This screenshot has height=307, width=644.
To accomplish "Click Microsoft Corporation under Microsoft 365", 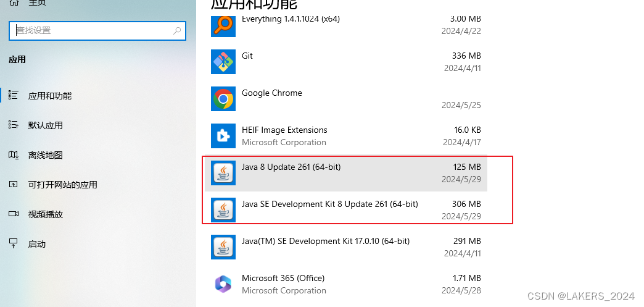I will click(284, 290).
